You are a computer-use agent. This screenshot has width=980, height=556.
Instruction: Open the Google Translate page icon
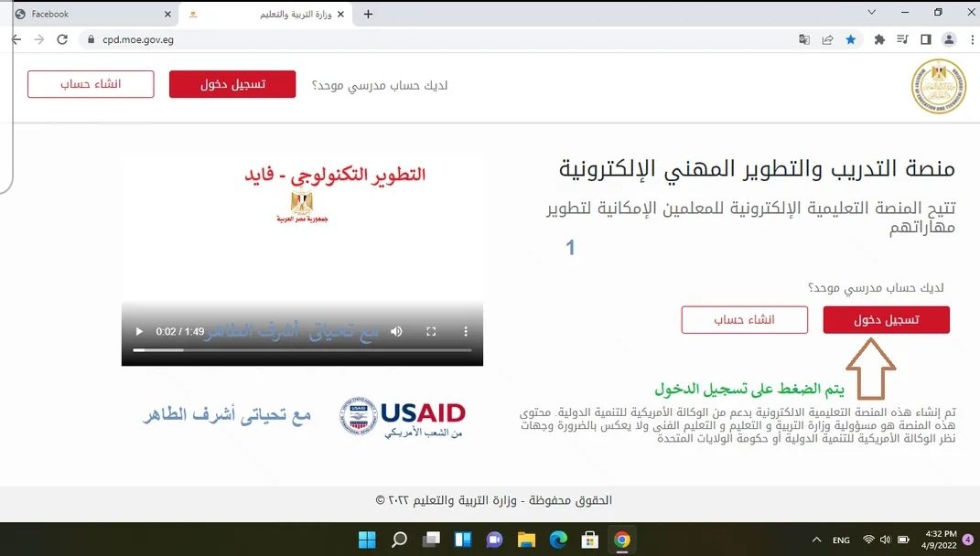[805, 39]
